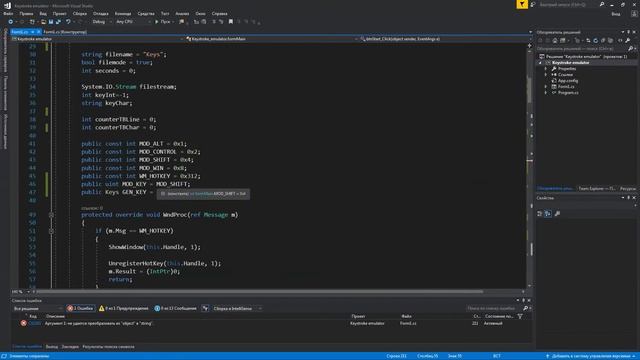
Task: Expand the Properties node
Action: tap(546, 69)
